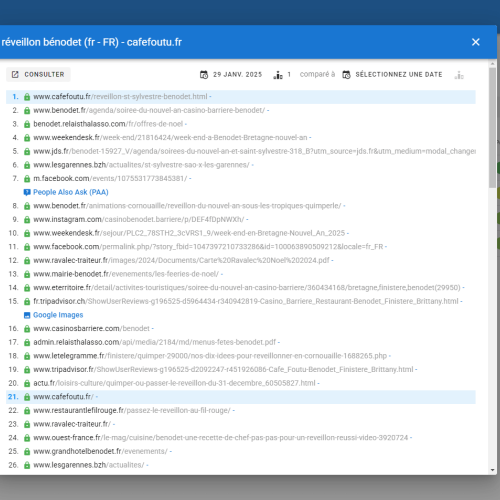Click the vertical scrollbar thumb
The height and width of the screenshot is (500, 500).
[x=493, y=127]
